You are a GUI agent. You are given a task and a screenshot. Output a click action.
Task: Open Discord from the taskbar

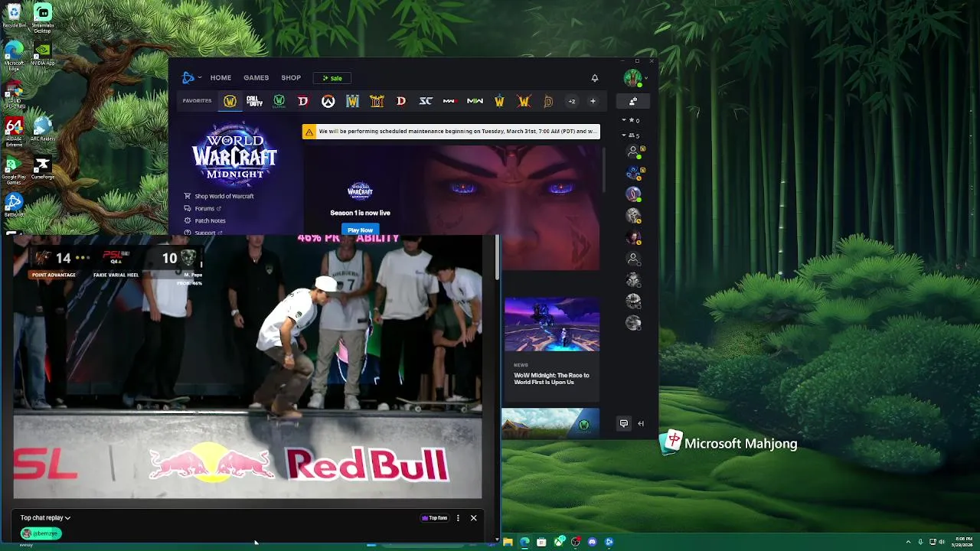click(592, 542)
